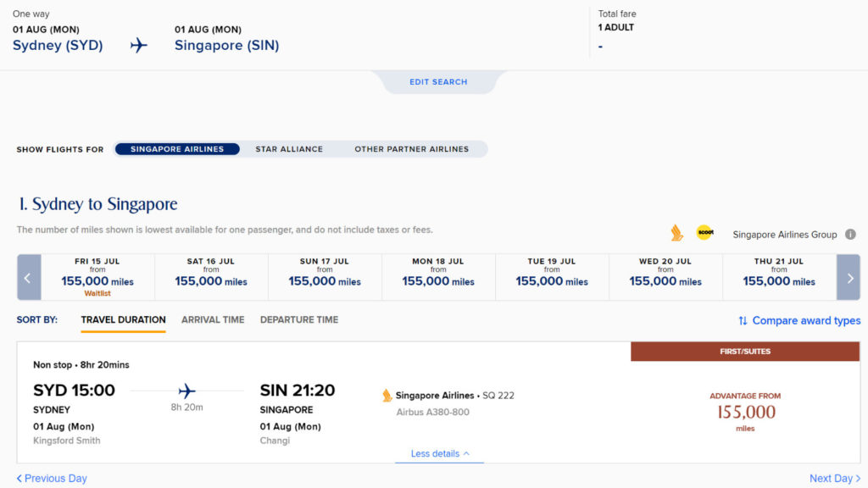Click the left arrow on the date carousel
868x488 pixels.
29,277
